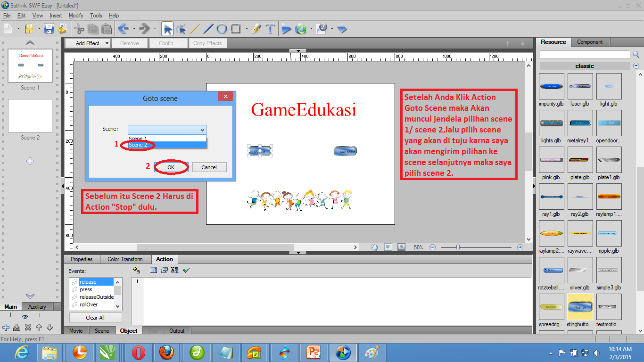Launch Firefox from the taskbar
The image size is (644, 362).
point(167,352)
